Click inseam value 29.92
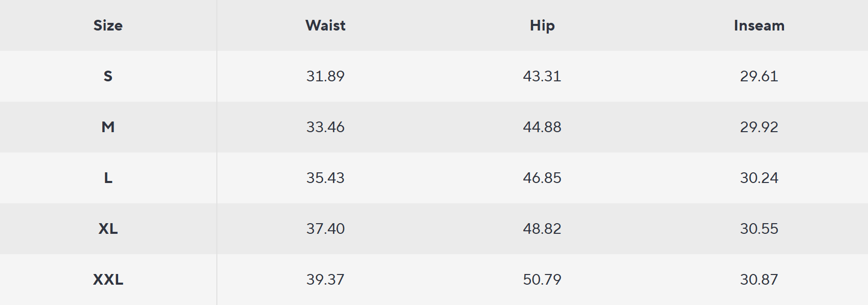 759,127
